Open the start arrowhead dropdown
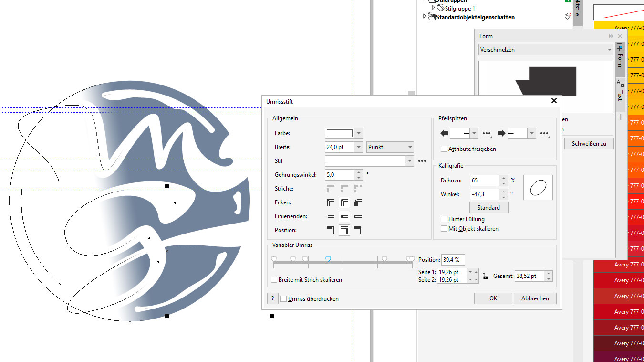This screenshot has height=362, width=644. [x=474, y=133]
